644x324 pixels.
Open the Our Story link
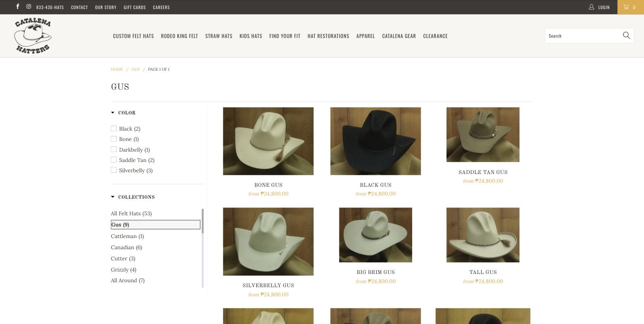point(106,7)
